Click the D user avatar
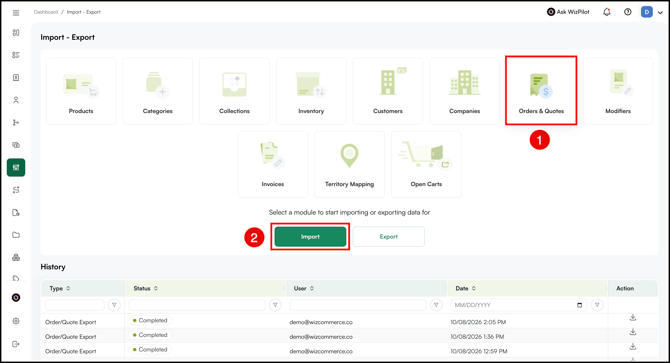Image resolution: width=670 pixels, height=363 pixels. tap(647, 12)
